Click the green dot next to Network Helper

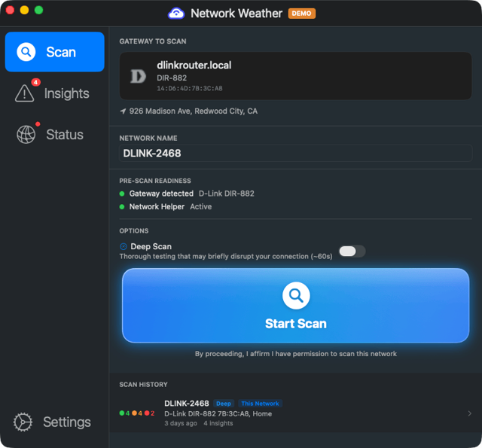tap(122, 207)
